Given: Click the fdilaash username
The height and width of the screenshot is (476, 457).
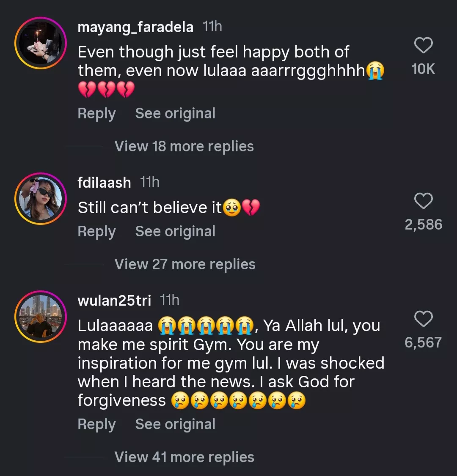Looking at the screenshot, I should pyautogui.click(x=104, y=182).
